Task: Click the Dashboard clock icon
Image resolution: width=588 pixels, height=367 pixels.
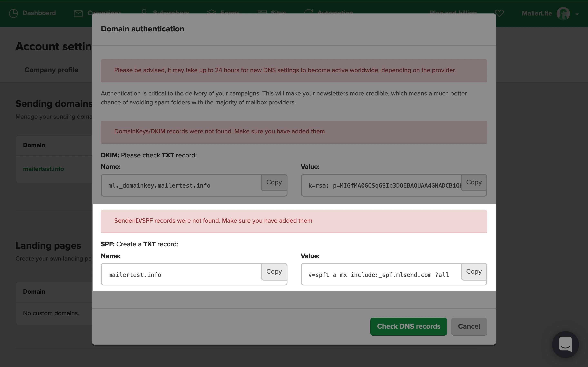Action: tap(13, 13)
